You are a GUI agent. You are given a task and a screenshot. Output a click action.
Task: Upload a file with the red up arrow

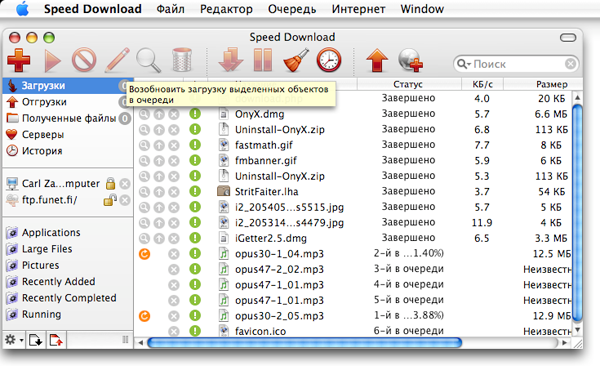click(x=377, y=60)
